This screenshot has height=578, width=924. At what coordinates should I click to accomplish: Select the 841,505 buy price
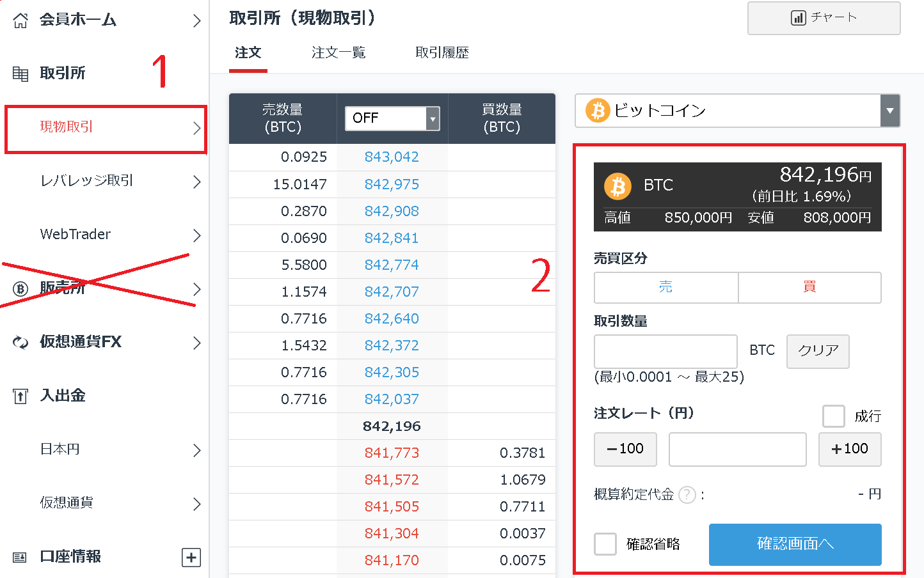(x=392, y=507)
